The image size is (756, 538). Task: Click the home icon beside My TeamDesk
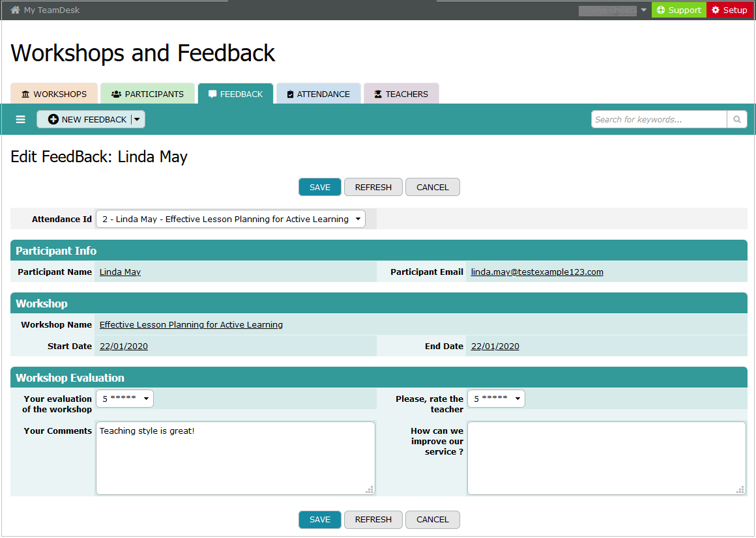click(x=15, y=10)
